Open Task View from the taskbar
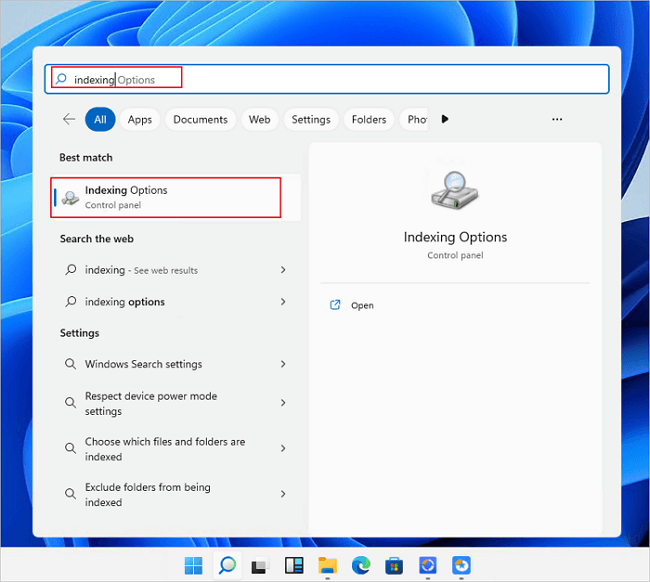The width and height of the screenshot is (650, 582). tap(260, 565)
